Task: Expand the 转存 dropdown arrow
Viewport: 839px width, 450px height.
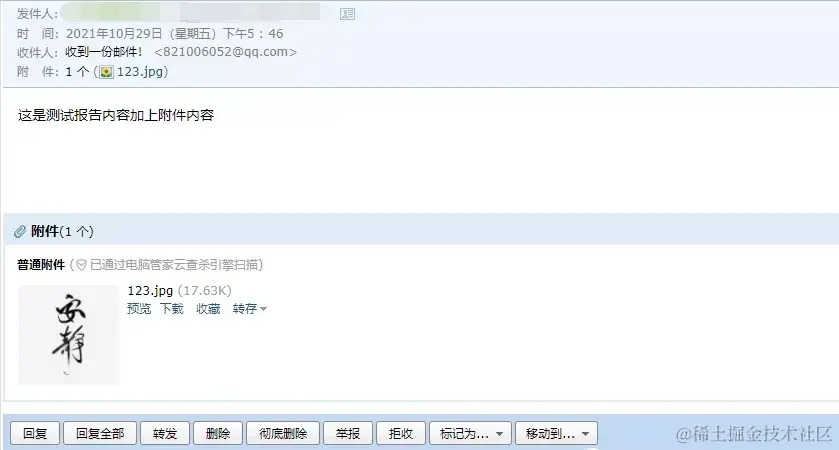Action: pos(263,309)
